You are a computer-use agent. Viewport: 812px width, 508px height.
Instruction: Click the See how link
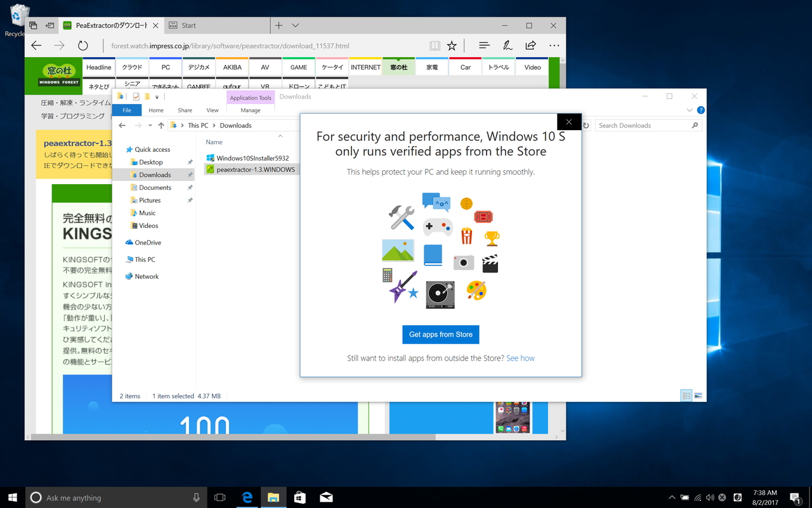520,358
